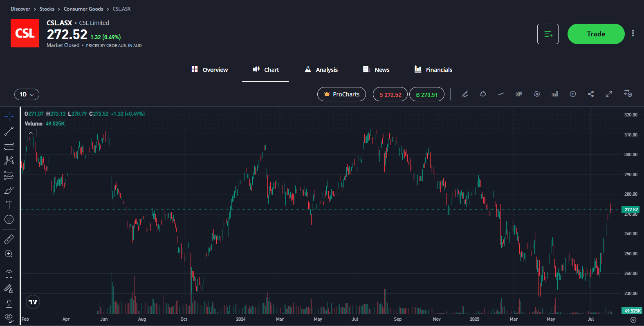Select the Chart tab
Image resolution: width=644 pixels, height=326 pixels.
click(x=266, y=69)
